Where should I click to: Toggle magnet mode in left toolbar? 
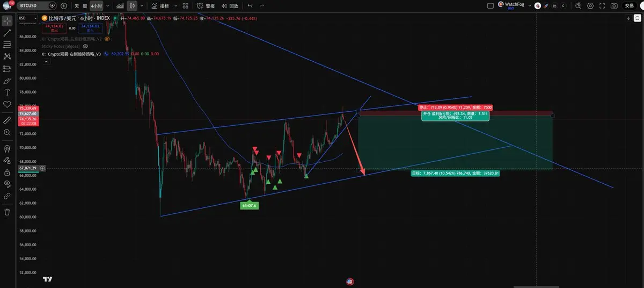tap(7, 148)
